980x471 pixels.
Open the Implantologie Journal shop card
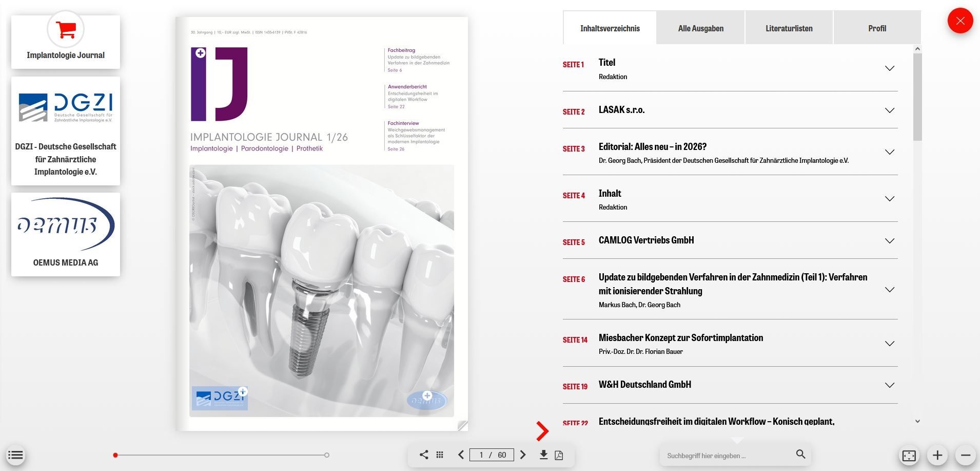[x=66, y=42]
